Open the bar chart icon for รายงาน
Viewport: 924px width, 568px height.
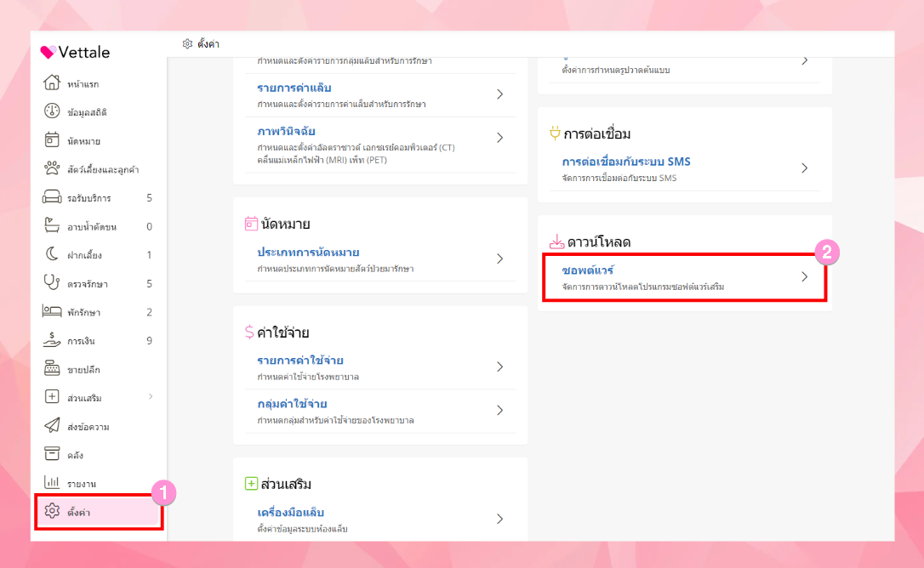click(52, 482)
